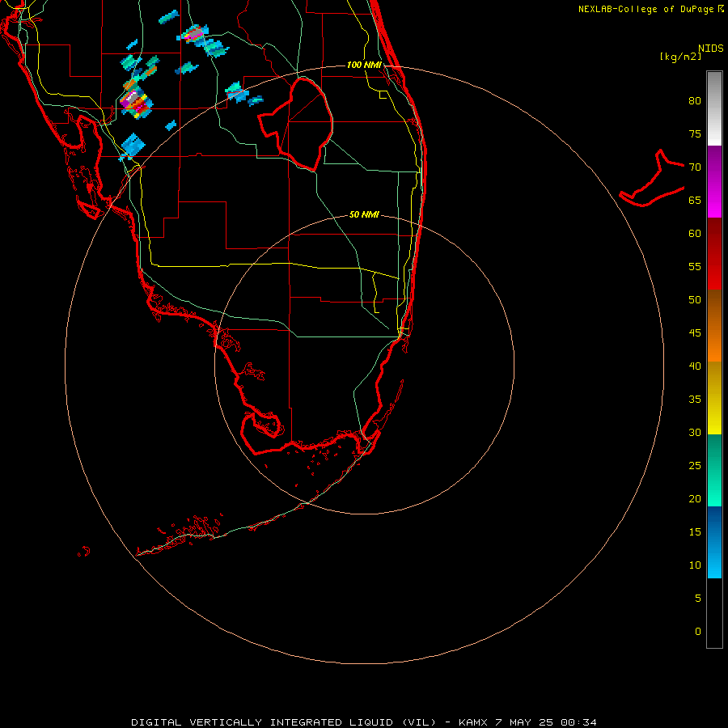Click the 30 value on color scale
This screenshot has height=728, width=728.
coord(695,433)
